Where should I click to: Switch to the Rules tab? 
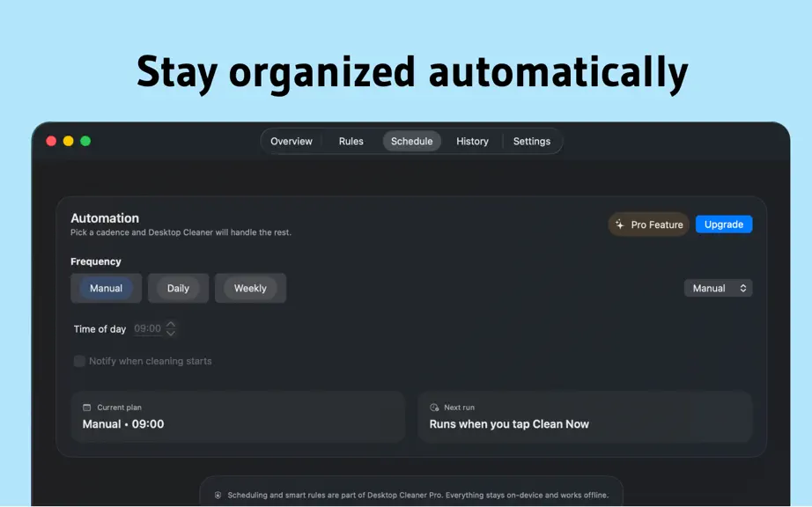coord(351,141)
